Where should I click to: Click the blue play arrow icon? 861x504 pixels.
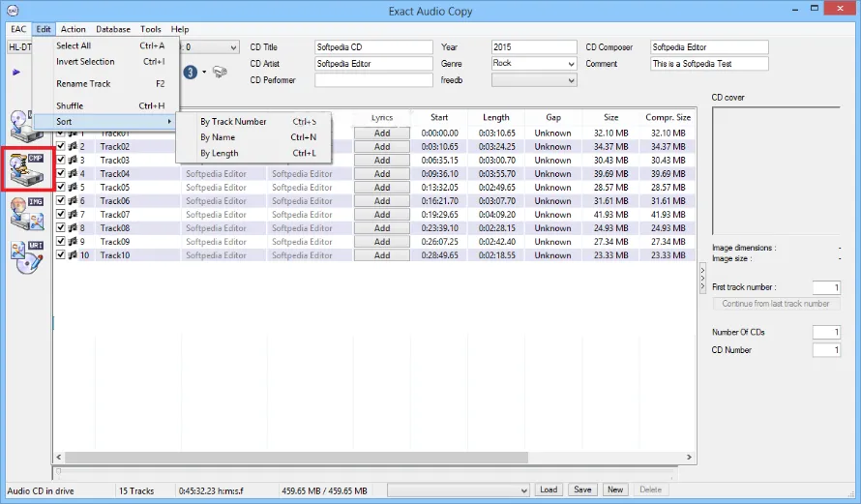pyautogui.click(x=15, y=72)
